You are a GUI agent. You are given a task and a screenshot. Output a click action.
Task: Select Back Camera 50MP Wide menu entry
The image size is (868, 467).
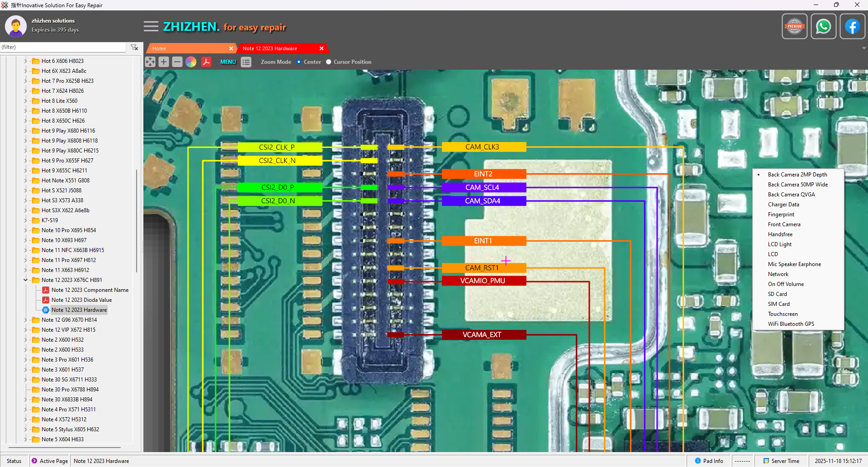tap(798, 185)
